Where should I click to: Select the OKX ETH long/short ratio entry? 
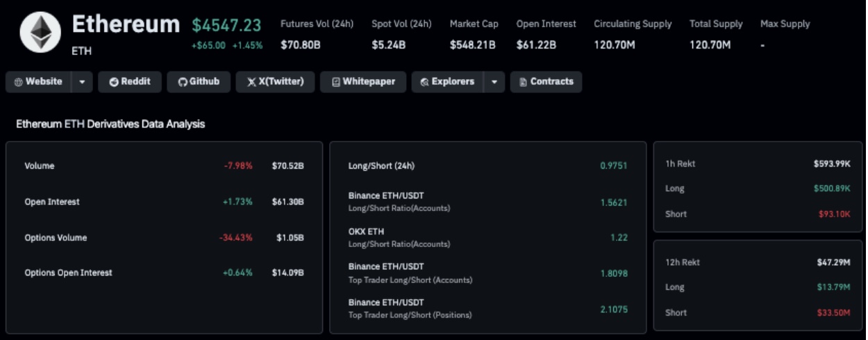[x=399, y=237]
